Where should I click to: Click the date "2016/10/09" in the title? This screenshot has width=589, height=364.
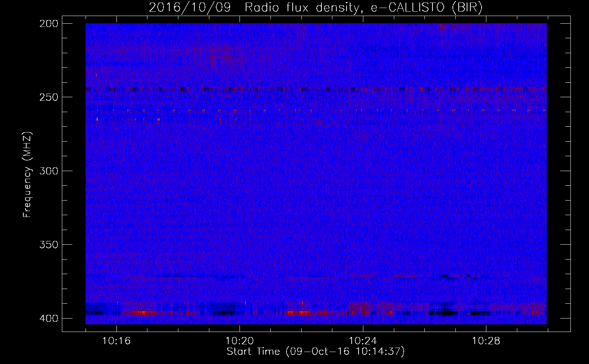[x=190, y=7]
